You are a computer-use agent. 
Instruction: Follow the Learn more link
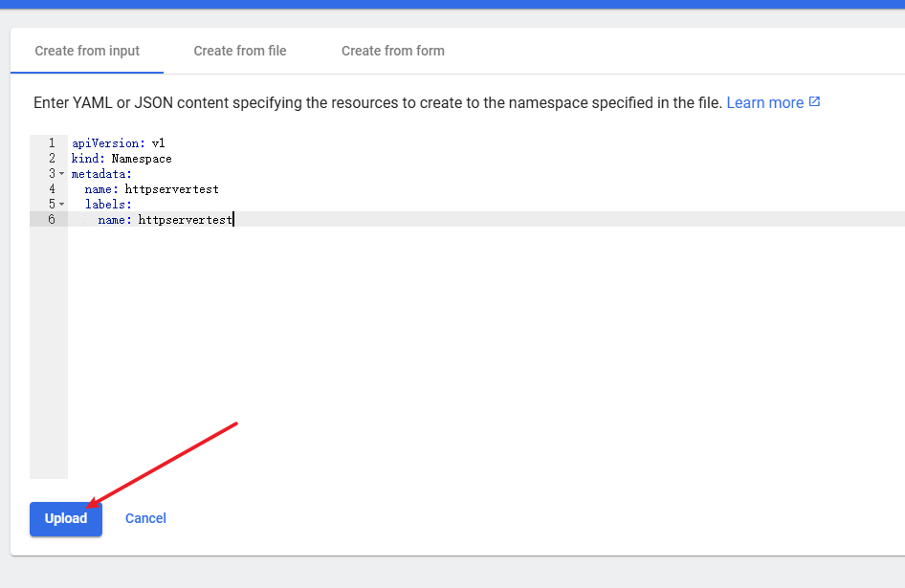[764, 102]
